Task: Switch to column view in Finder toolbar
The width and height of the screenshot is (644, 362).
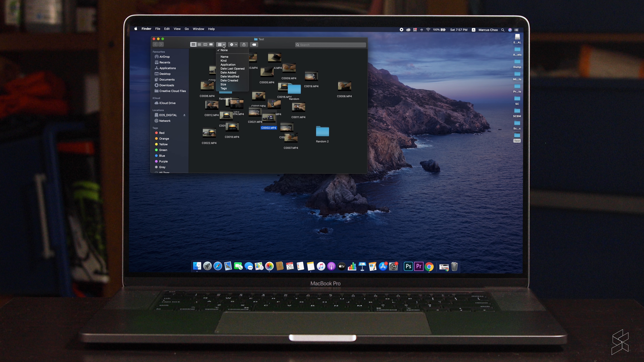Action: [x=205, y=44]
